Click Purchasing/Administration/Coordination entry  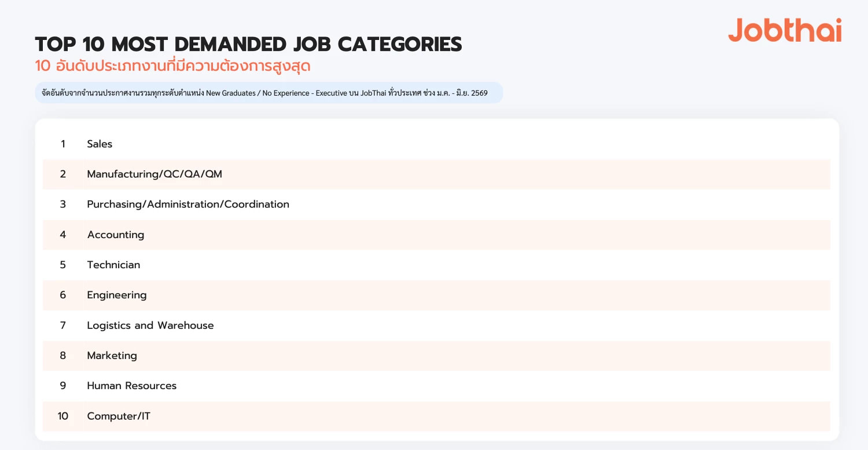click(x=188, y=204)
